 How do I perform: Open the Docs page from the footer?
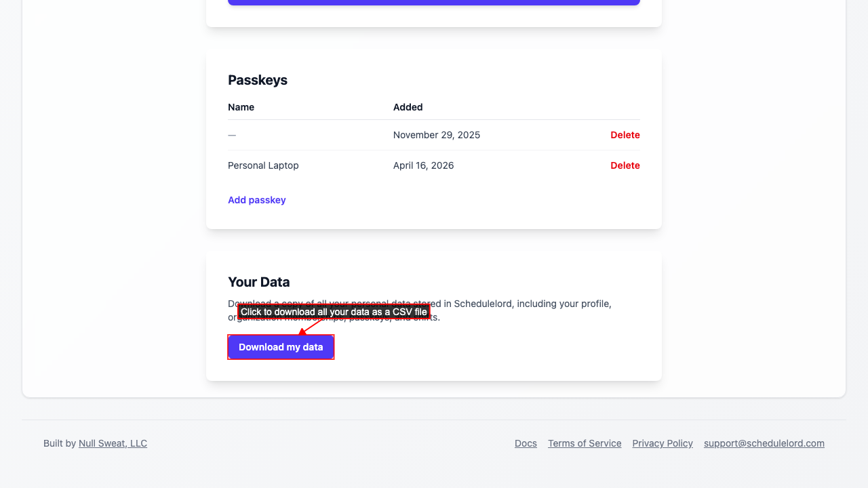[x=526, y=443]
